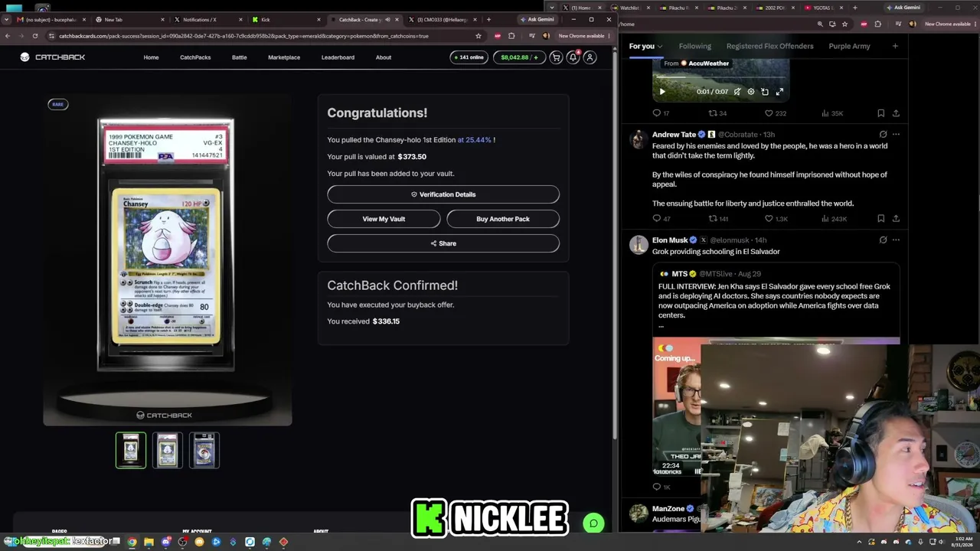This screenshot has width=980, height=551.
Task: Click the CatchBack address bar URL
Action: tap(243, 36)
